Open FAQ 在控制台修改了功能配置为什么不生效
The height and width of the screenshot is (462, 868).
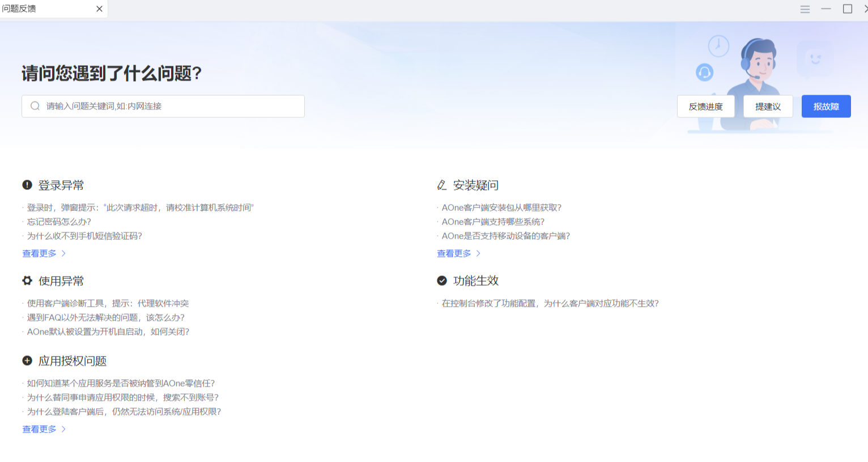[x=550, y=303]
